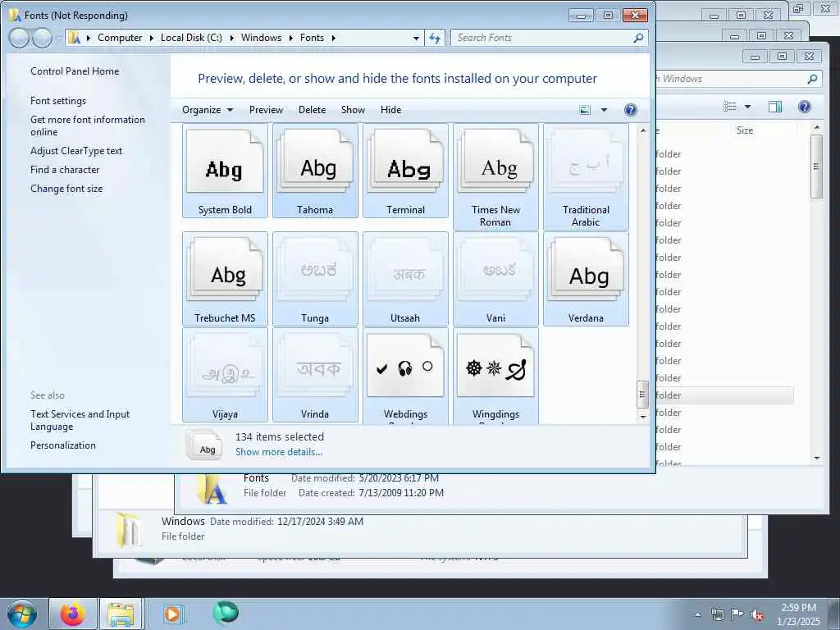This screenshot has height=630, width=840.
Task: Click Computer in the address breadcrumb
Action: pos(120,38)
